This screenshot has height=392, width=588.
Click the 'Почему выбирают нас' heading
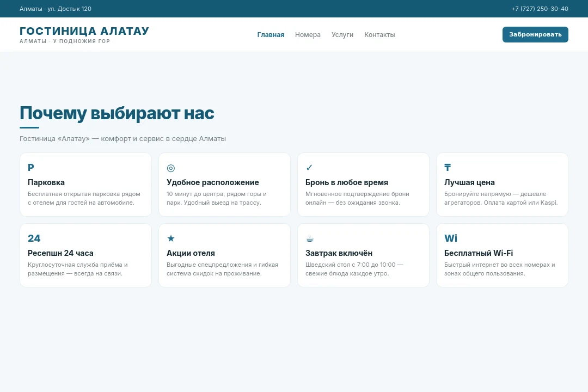(117, 113)
